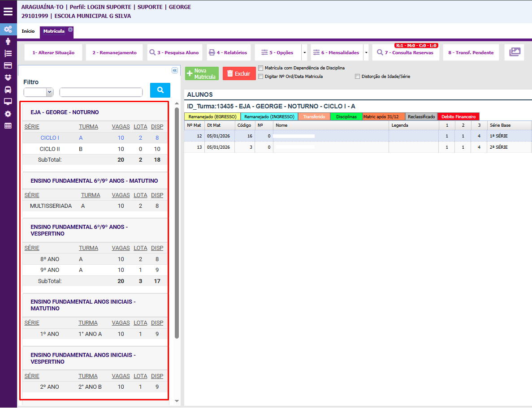Collapse the left panel with double-chevron
The height and width of the screenshot is (408, 532).
[x=175, y=70]
